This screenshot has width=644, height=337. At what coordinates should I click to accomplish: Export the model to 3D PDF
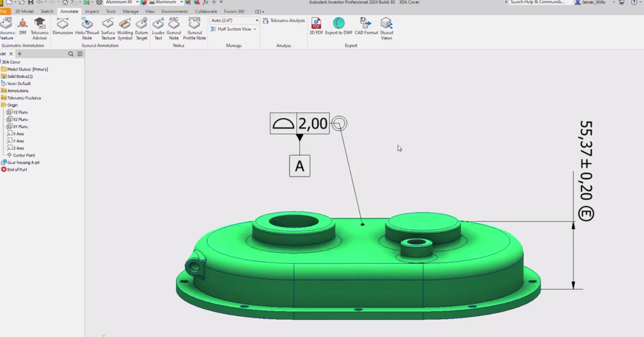click(x=316, y=26)
